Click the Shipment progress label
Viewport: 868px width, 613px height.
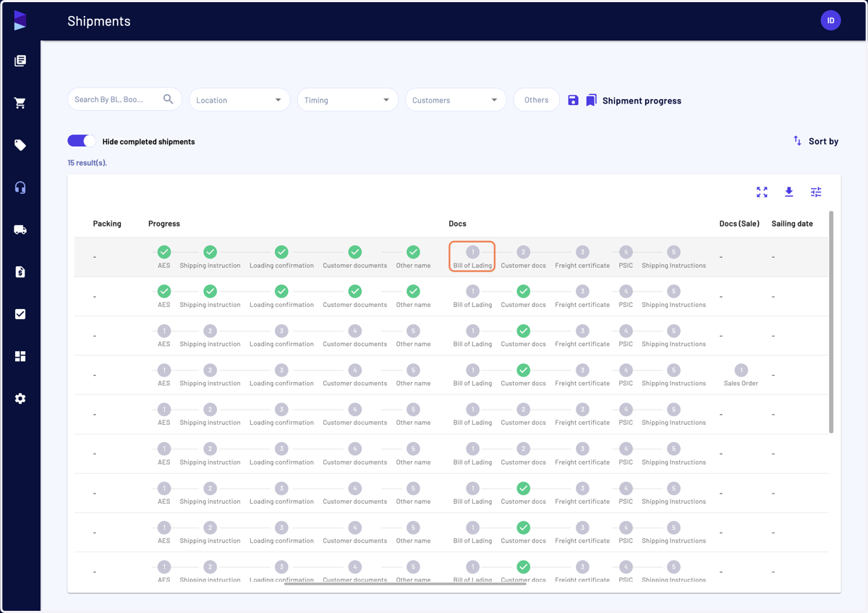tap(642, 101)
